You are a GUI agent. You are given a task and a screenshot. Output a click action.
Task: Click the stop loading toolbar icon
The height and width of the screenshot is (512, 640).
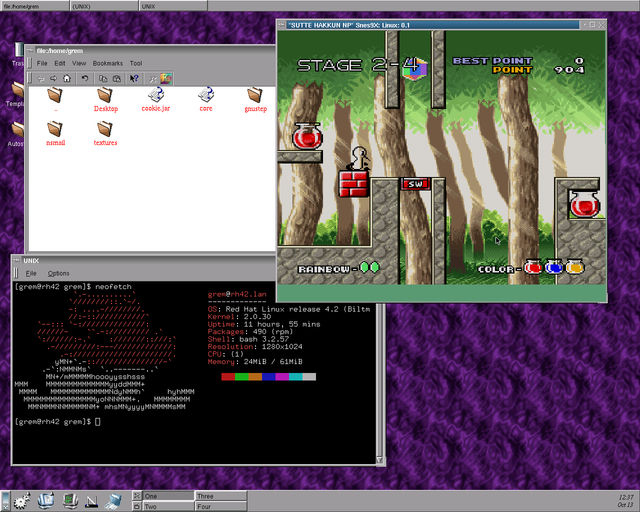coord(153,78)
